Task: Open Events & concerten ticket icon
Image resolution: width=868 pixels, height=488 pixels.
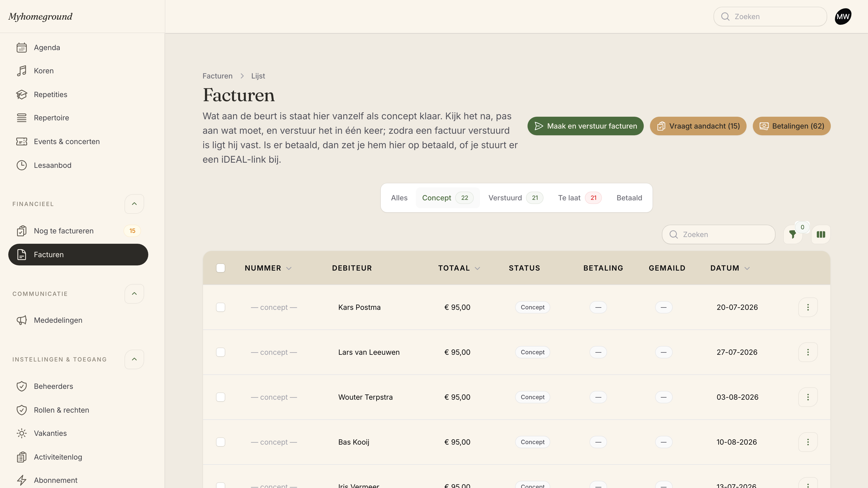Action: click(21, 141)
